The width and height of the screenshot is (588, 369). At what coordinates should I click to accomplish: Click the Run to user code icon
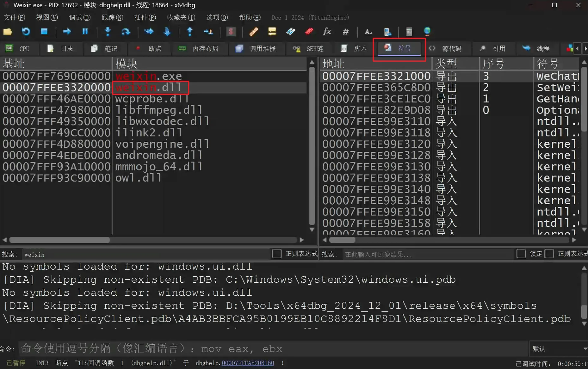click(x=208, y=31)
